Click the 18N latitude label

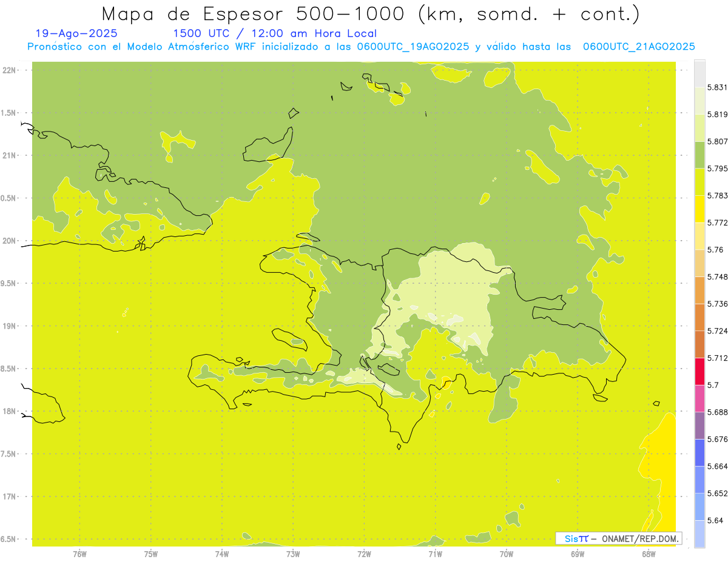(9, 412)
